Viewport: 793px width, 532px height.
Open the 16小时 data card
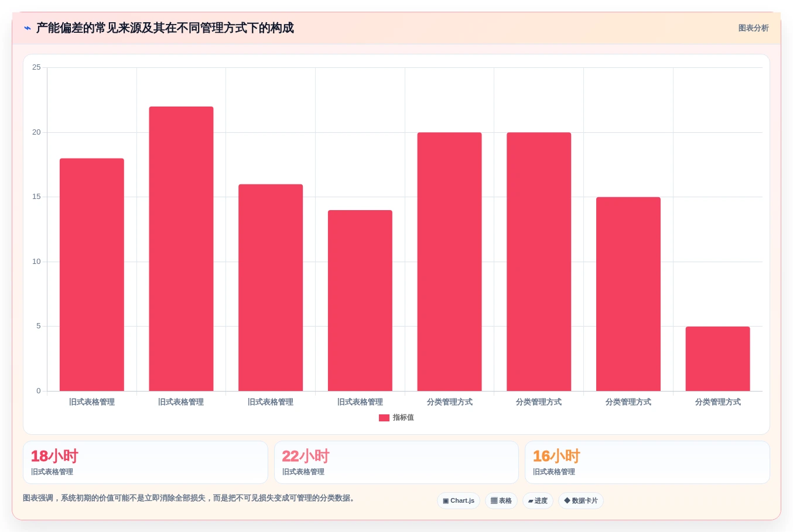tap(647, 462)
